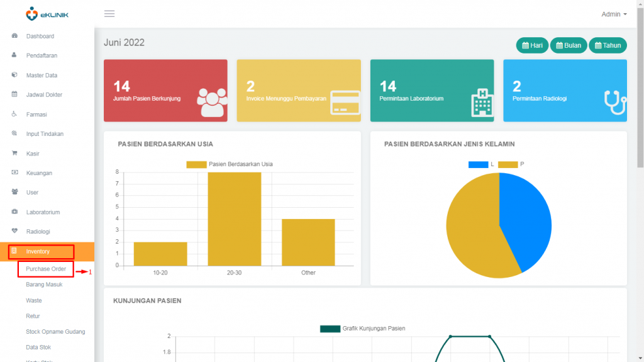Collapse the Inventory menu section

pos(47,251)
